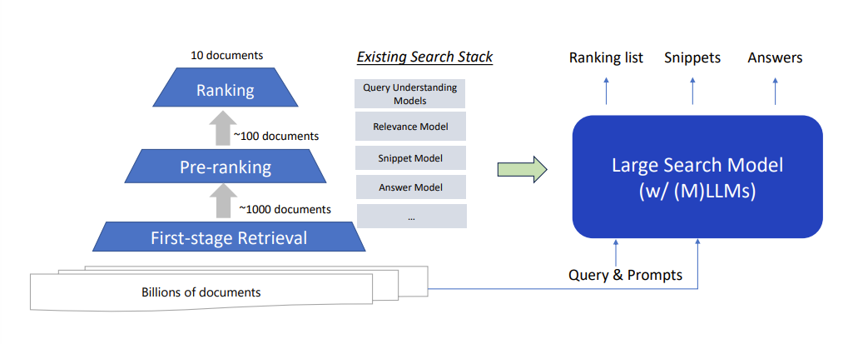The width and height of the screenshot is (868, 344).
Task: Click the thin arrow below Answers
Action: coord(775,90)
